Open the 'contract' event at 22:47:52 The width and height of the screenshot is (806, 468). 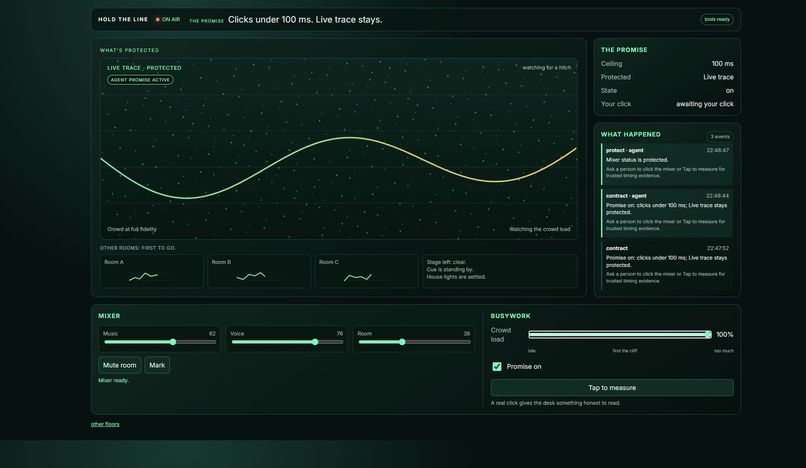point(667,265)
